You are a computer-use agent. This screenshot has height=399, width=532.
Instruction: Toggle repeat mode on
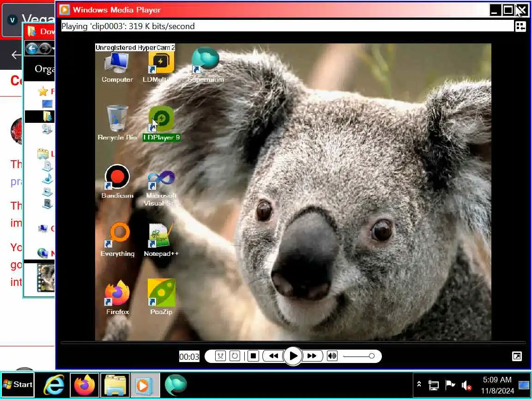[235, 356]
